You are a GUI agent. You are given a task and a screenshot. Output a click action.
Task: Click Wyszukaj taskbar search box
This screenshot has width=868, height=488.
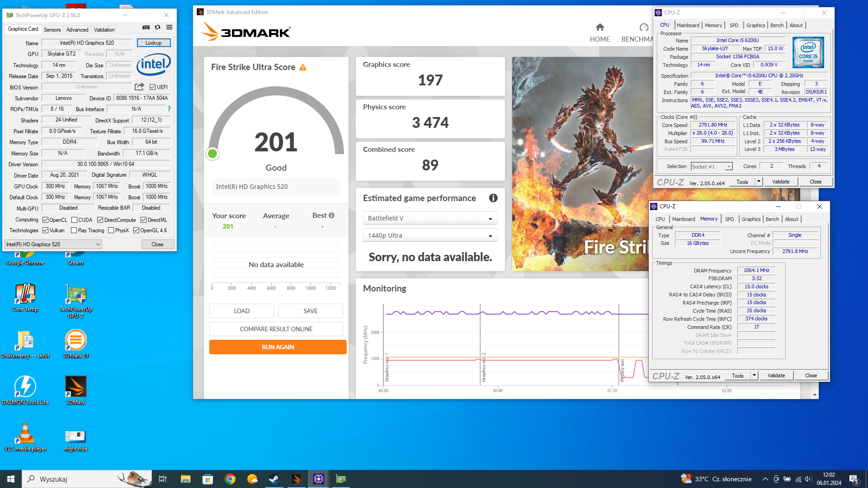(x=86, y=479)
